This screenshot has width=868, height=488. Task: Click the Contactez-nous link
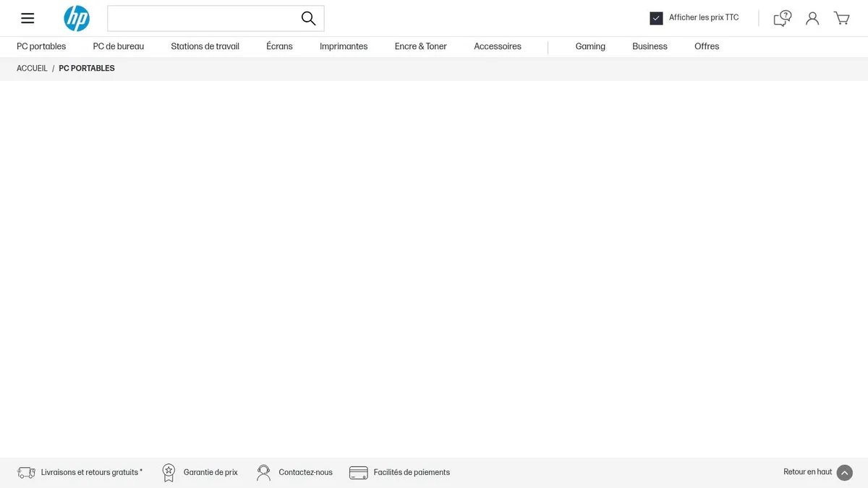click(x=305, y=473)
